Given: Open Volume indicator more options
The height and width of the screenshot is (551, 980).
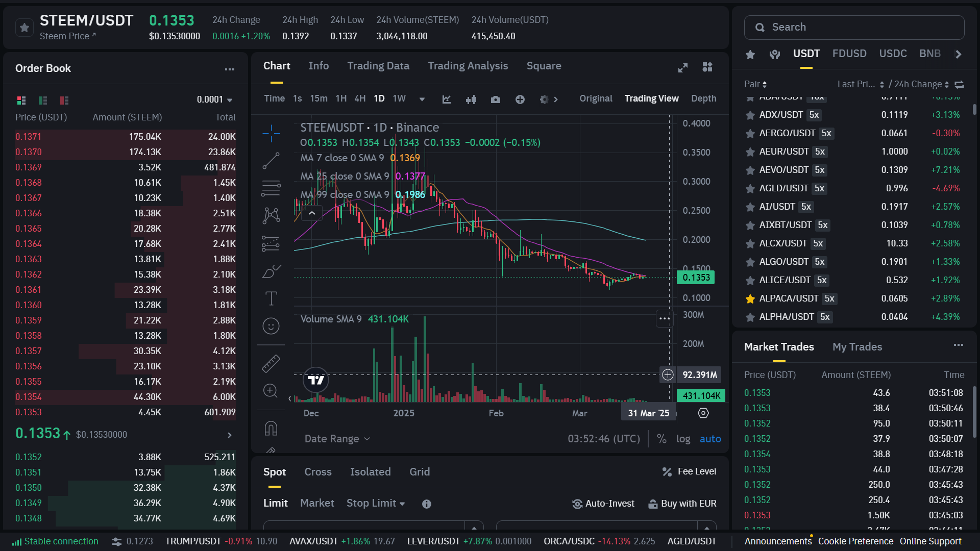Looking at the screenshot, I should pos(664,319).
